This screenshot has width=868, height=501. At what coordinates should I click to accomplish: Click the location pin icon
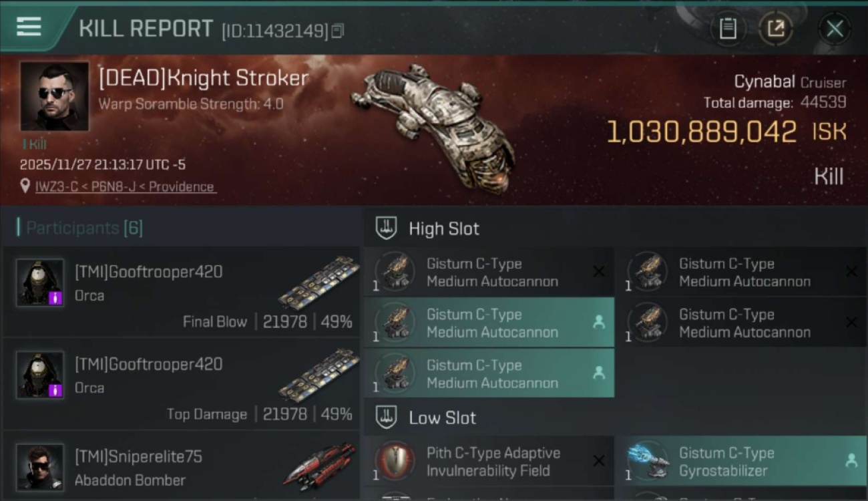25,186
